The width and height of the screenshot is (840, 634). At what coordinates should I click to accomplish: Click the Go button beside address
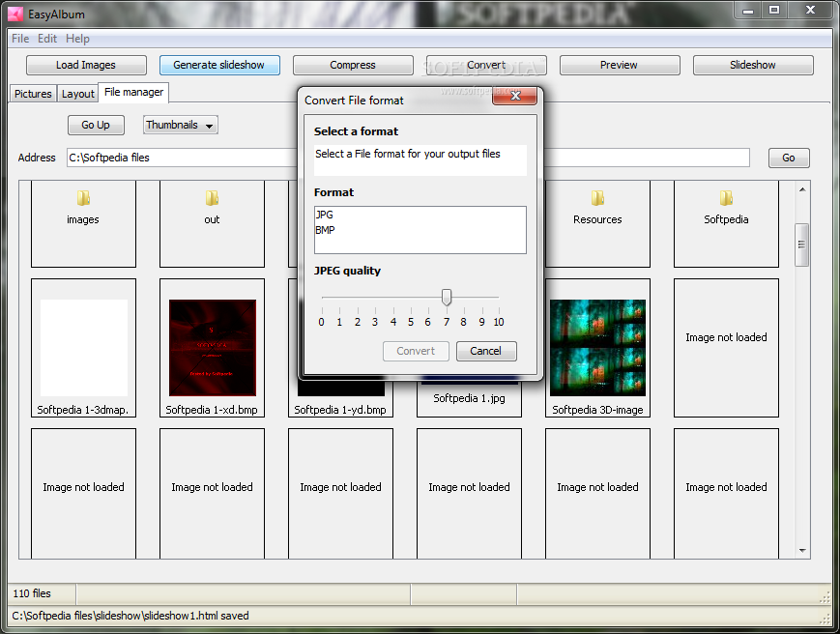[789, 158]
